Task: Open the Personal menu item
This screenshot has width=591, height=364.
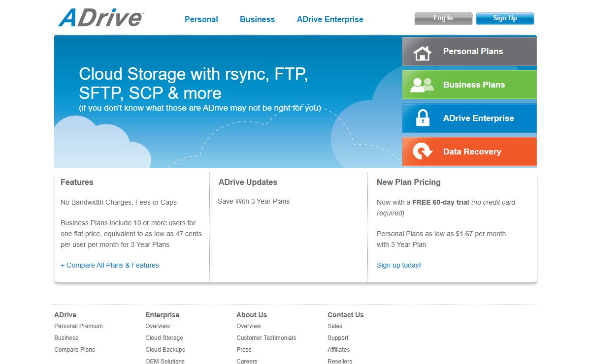Action: [201, 19]
